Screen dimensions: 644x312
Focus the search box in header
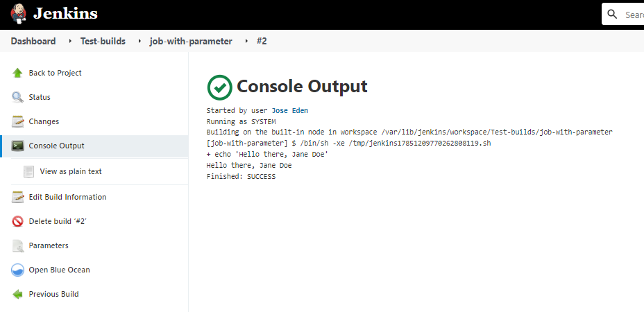(622, 15)
